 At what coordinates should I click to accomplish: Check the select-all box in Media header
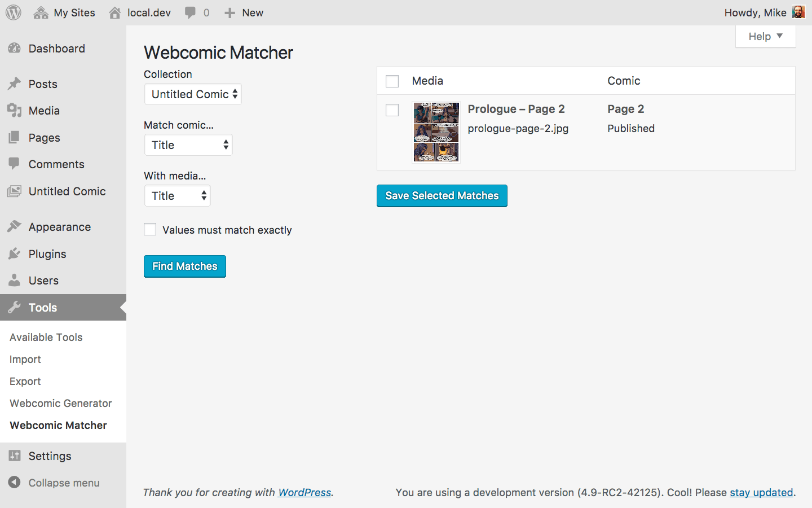[392, 81]
